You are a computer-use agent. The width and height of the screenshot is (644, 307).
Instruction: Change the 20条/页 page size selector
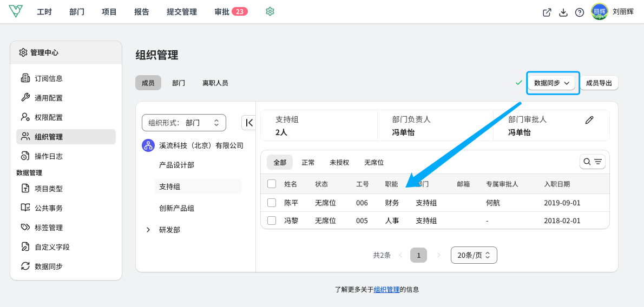coord(474,255)
